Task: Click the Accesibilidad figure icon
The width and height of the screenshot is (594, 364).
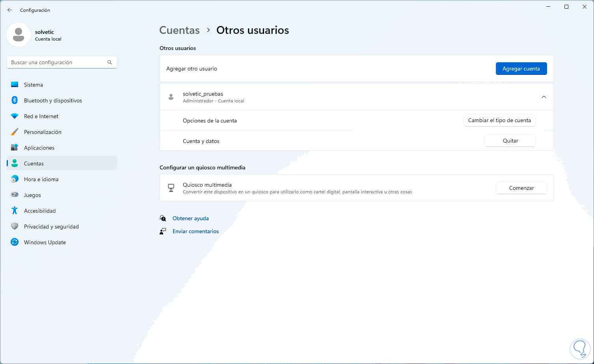Action: pyautogui.click(x=15, y=211)
